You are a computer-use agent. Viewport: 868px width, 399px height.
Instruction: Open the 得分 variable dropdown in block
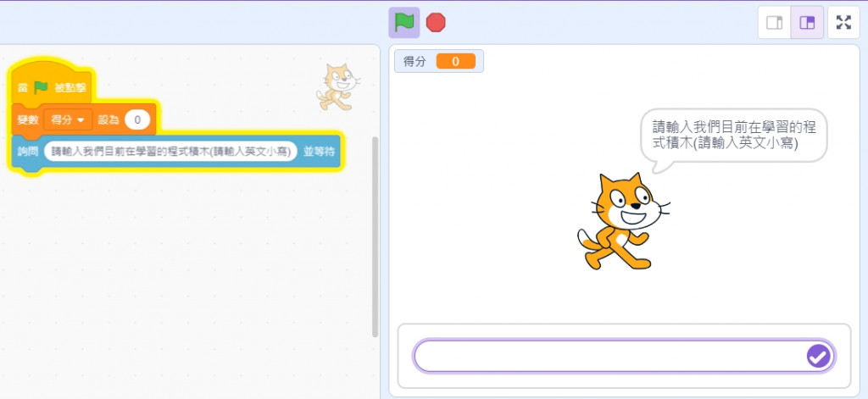(x=68, y=119)
